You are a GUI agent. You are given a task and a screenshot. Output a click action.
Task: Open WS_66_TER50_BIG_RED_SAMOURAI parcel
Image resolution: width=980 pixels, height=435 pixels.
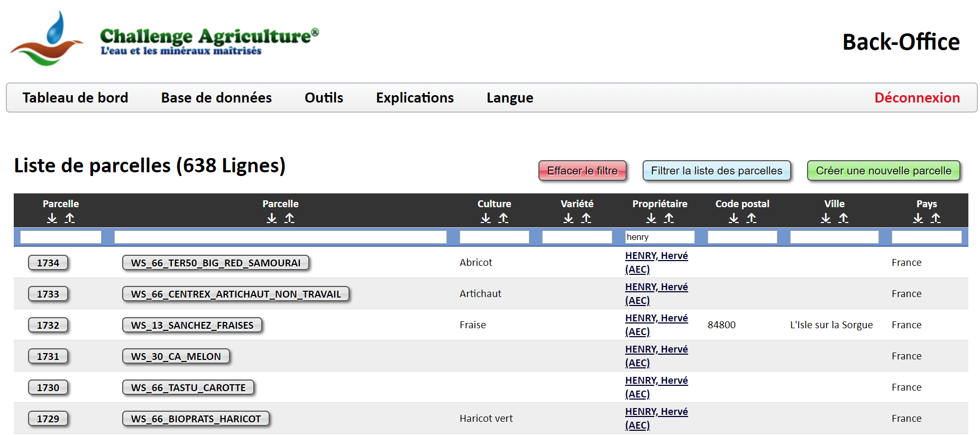point(216,263)
